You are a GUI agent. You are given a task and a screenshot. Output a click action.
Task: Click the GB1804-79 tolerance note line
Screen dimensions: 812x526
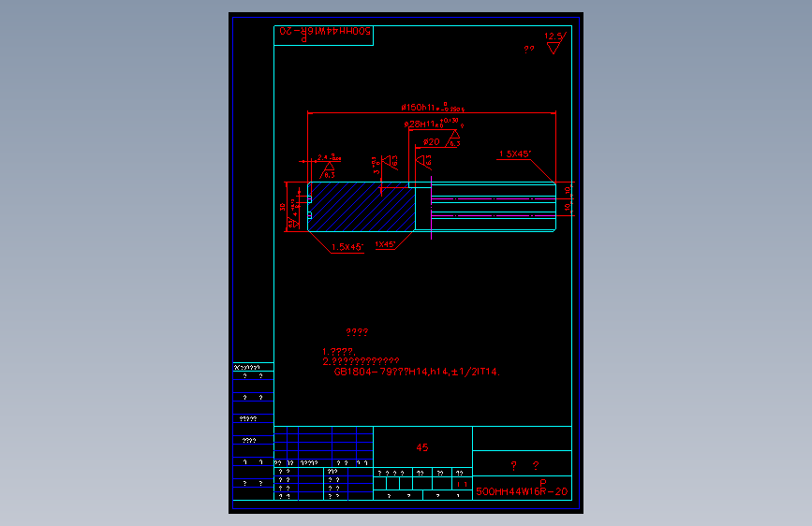(x=417, y=372)
